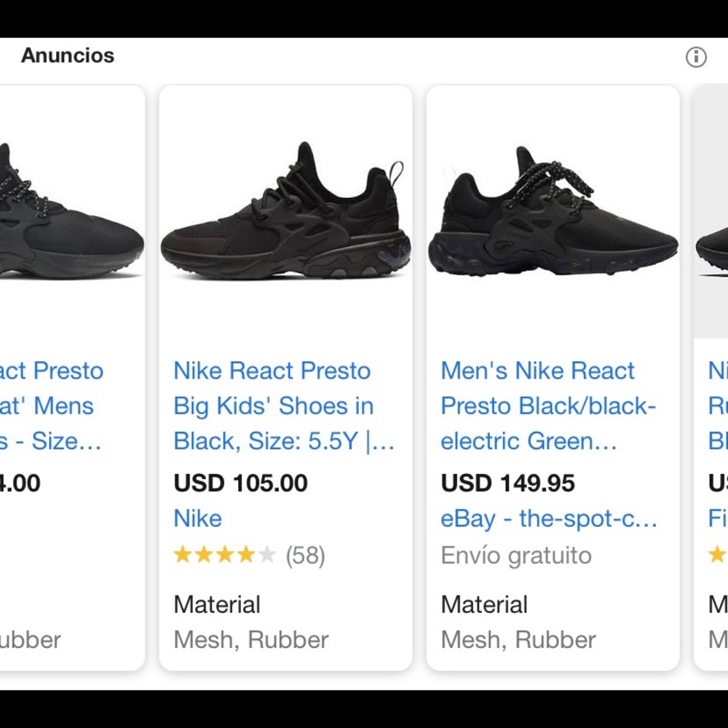View the partially visible leftmost shoe image

pos(72,210)
